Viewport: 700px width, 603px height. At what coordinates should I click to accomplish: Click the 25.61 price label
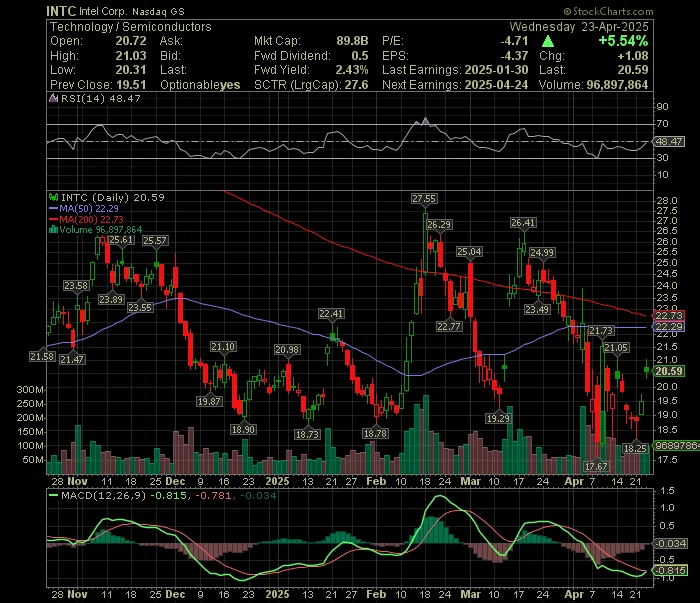121,240
